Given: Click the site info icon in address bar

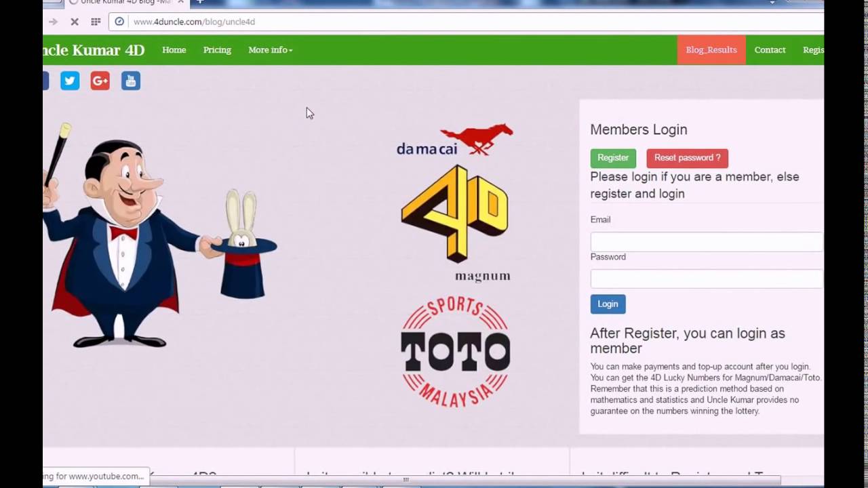Looking at the screenshot, I should (x=119, y=22).
